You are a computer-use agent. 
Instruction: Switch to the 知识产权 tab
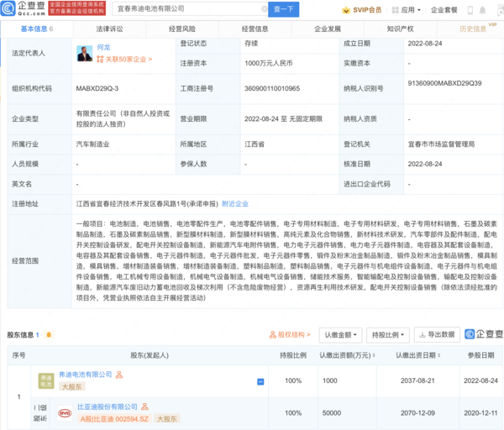402,29
